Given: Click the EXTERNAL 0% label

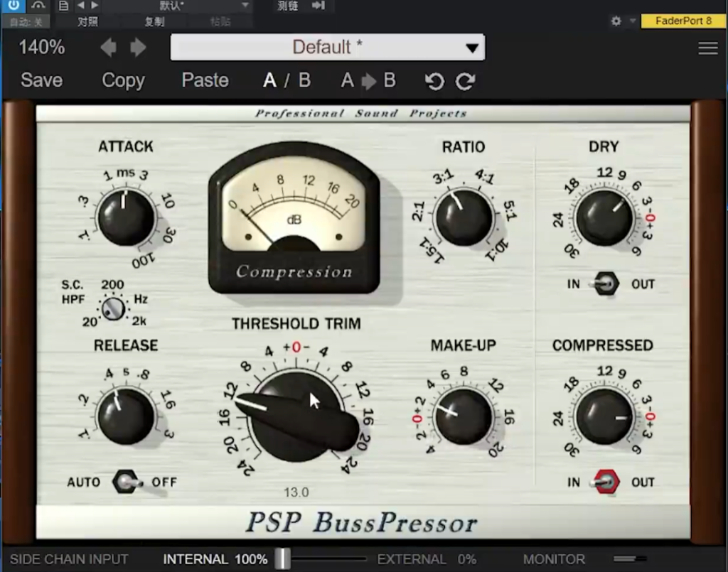Looking at the screenshot, I should click(427, 559).
